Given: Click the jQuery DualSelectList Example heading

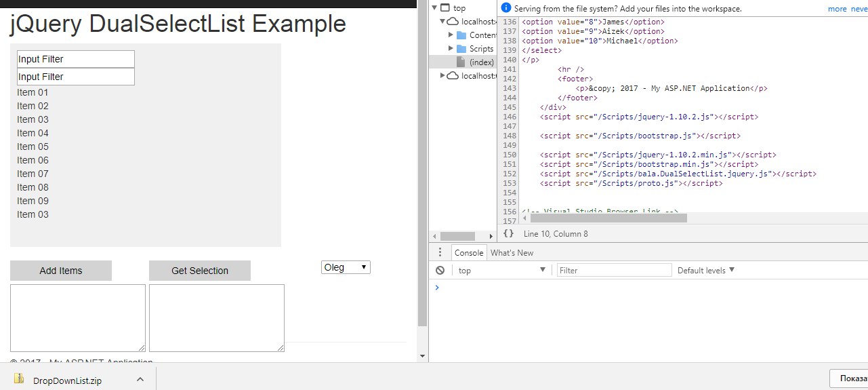Looking at the screenshot, I should [178, 24].
